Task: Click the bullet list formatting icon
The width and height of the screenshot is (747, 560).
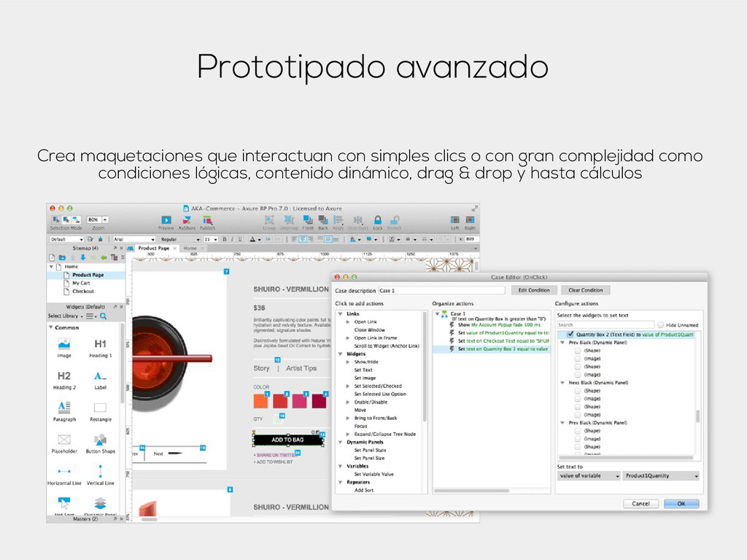Action: pos(268,239)
